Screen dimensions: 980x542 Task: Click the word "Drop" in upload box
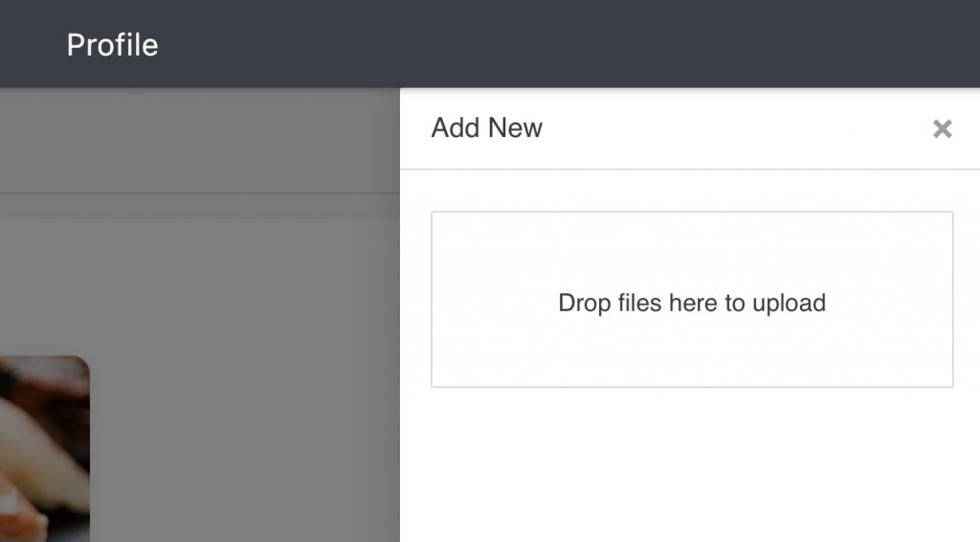(584, 304)
